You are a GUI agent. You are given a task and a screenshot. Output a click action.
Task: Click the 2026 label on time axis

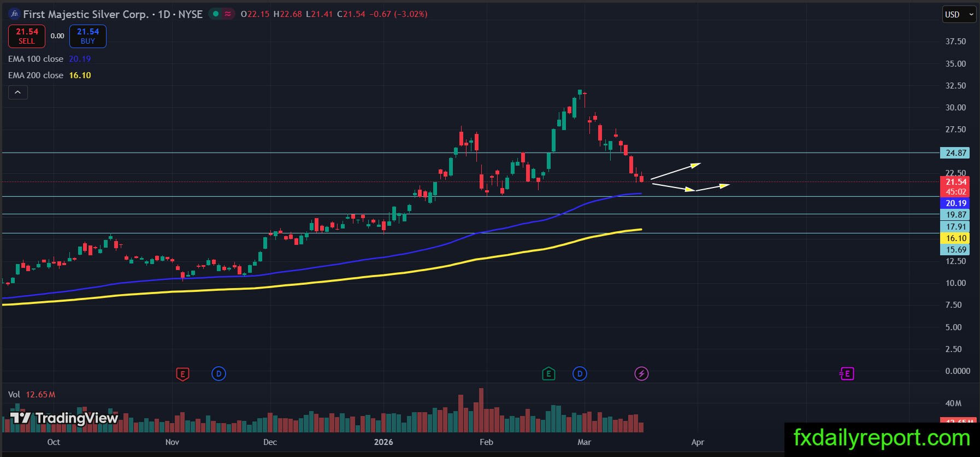click(383, 442)
